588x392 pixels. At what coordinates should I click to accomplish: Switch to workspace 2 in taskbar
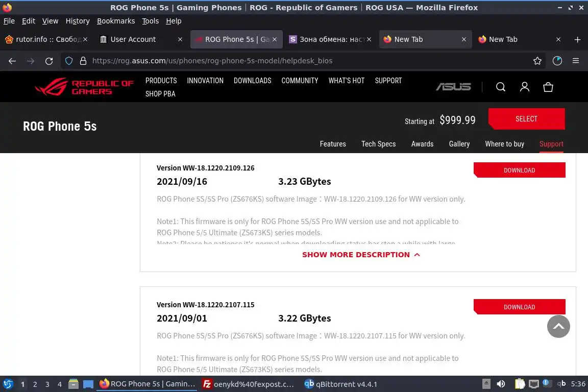[x=35, y=384]
